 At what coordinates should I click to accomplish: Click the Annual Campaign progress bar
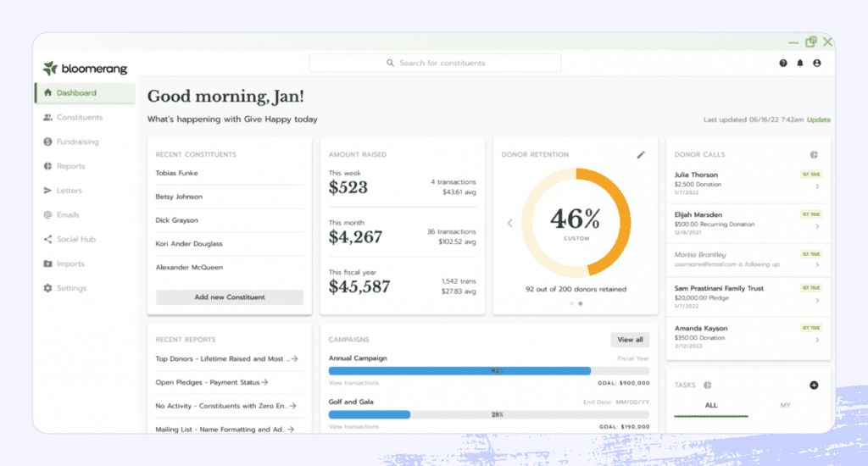(x=488, y=371)
